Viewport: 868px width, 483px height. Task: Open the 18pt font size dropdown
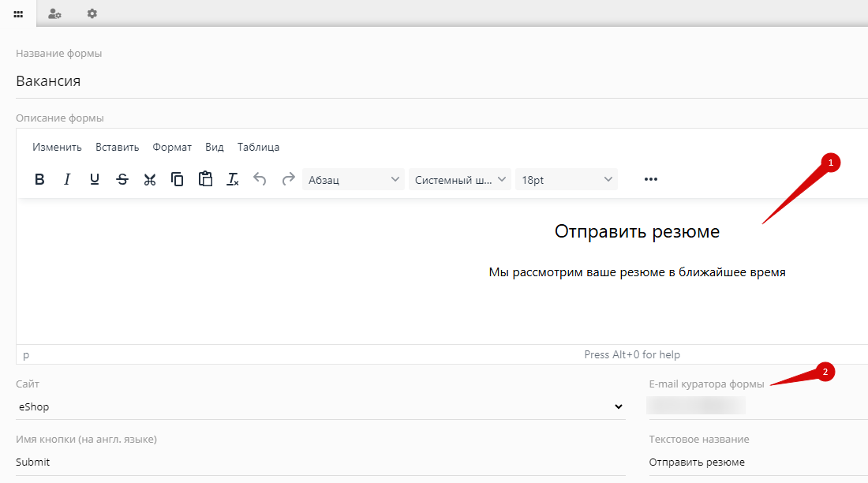566,180
